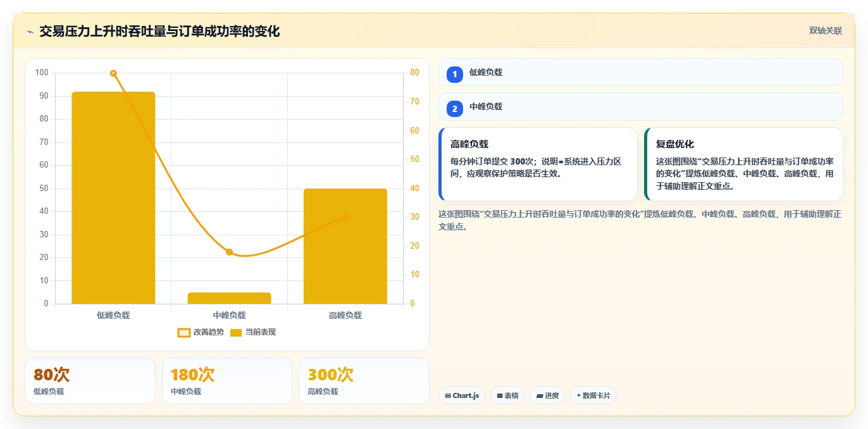The image size is (868, 429).
Task: Click the 低峰负载 bar in chart
Action: click(x=113, y=197)
